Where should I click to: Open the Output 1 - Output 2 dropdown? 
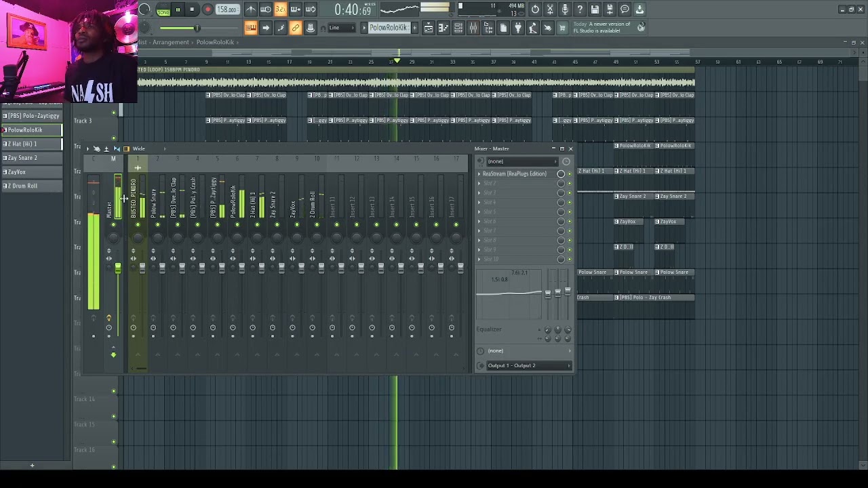(x=528, y=366)
